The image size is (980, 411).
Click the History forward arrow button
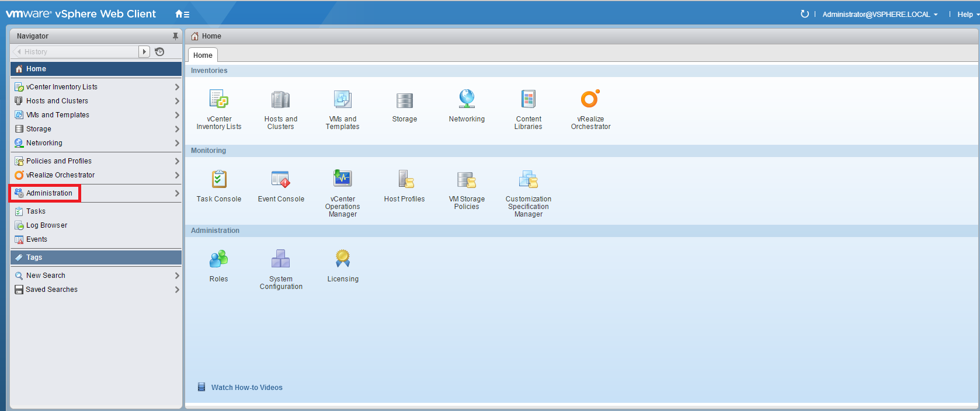144,52
